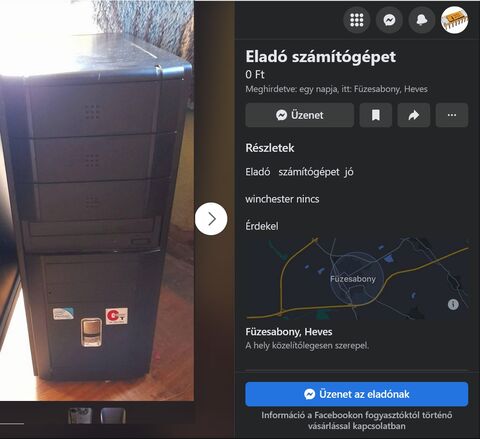Image resolution: width=480 pixels, height=439 pixels.
Task: Click the Füzesabony location map
Action: (x=357, y=278)
